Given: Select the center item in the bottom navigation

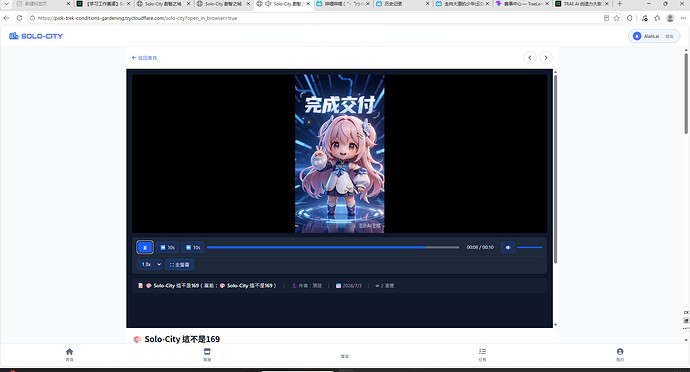Looking at the screenshot, I should pos(345,356).
